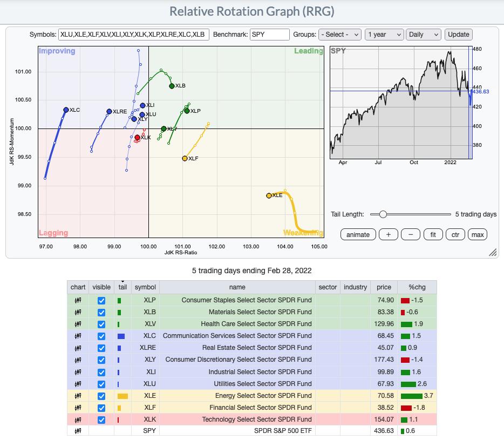Sort table by %chg column

[417, 287]
